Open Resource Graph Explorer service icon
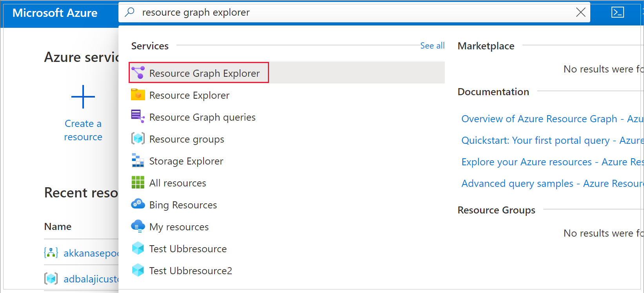The image size is (644, 293). point(138,73)
